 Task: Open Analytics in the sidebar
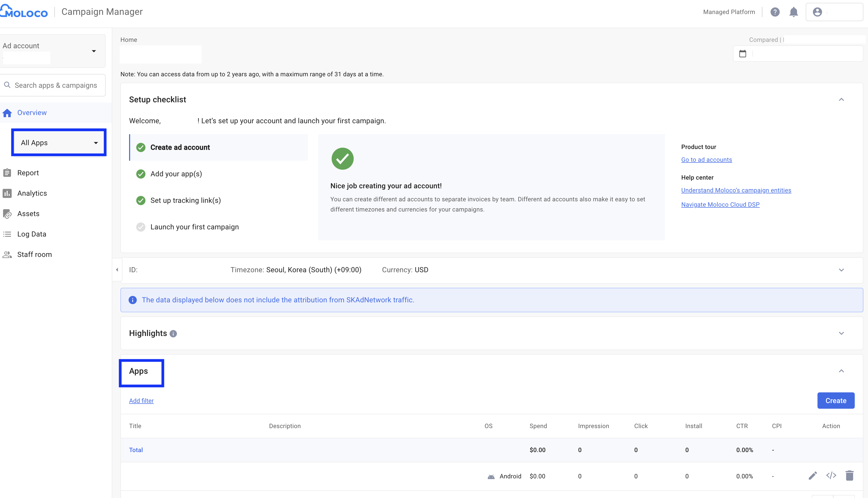(x=32, y=193)
